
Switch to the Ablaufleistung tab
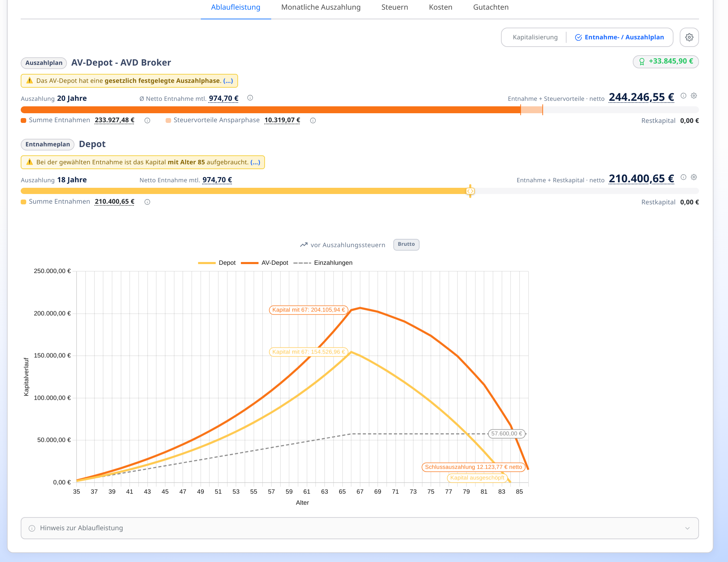[236, 7]
